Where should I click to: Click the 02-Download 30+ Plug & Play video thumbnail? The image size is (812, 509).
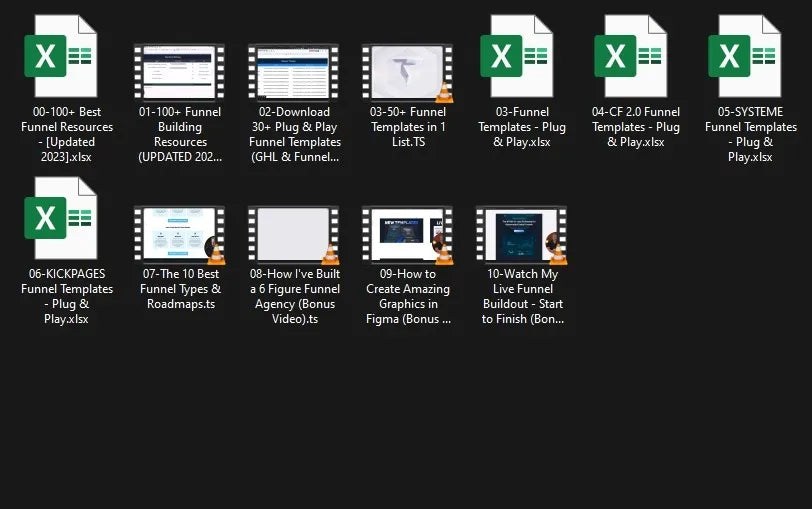click(x=294, y=73)
